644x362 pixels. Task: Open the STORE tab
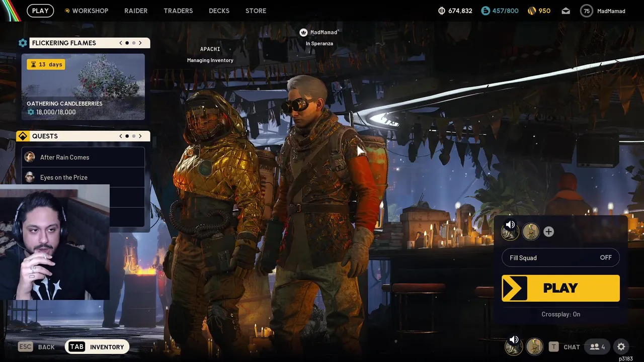[256, 11]
